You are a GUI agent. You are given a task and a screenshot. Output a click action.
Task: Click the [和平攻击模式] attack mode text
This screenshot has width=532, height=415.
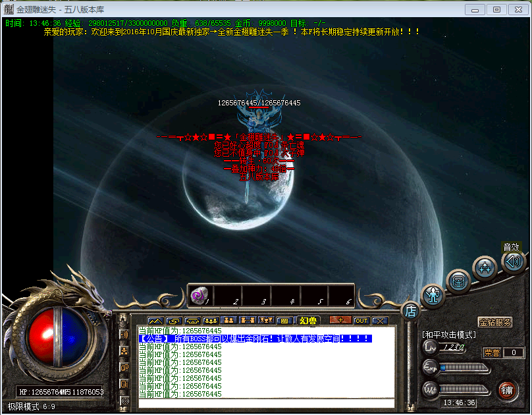coord(449,335)
